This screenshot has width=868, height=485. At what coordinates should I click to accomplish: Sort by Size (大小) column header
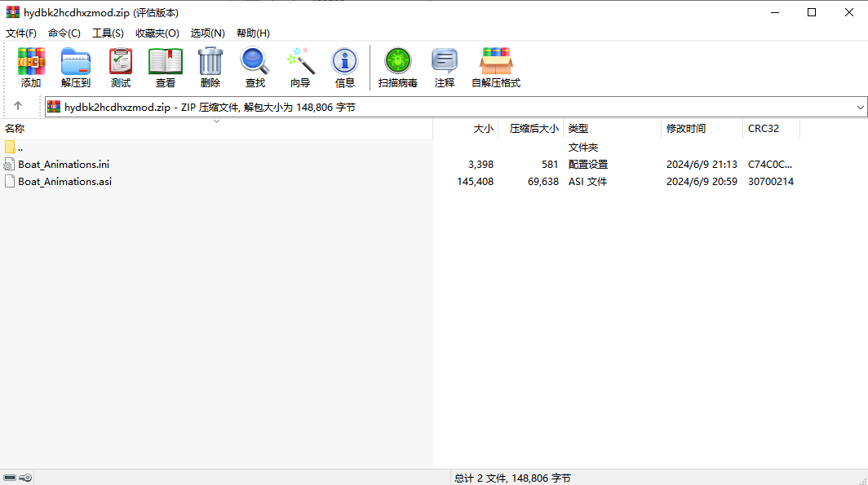point(466,128)
